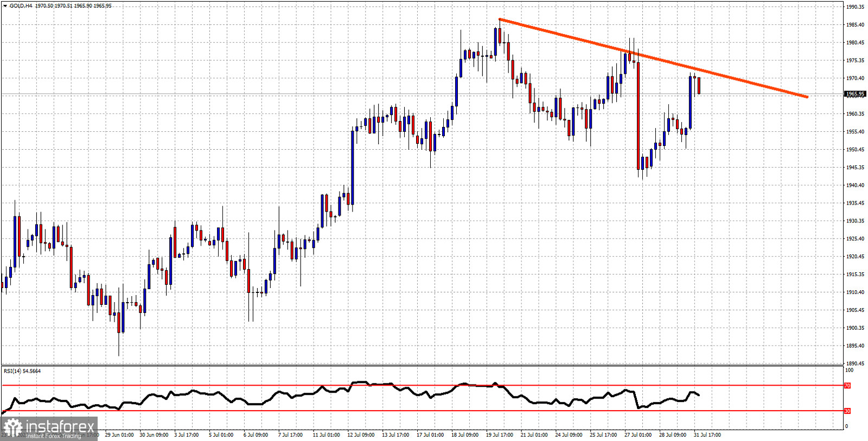This screenshot has height=441, width=868.
Task: Click the 1910.40 price scale label
Action: click(856, 292)
